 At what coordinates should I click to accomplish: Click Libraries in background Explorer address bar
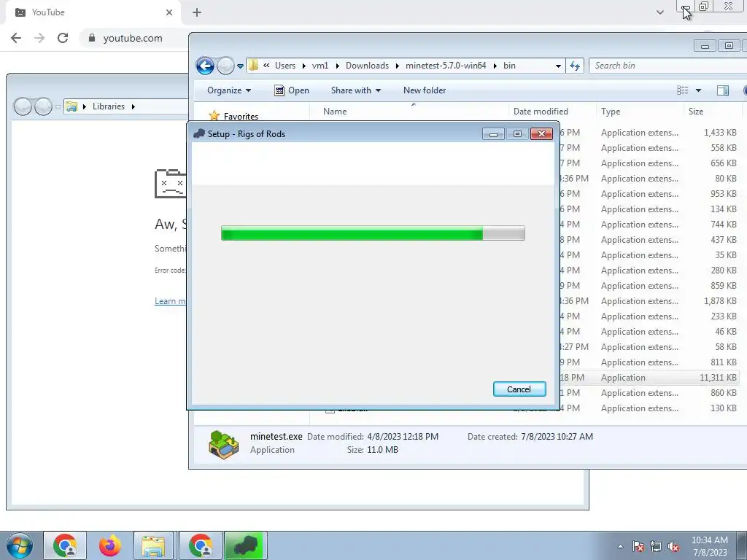(109, 106)
